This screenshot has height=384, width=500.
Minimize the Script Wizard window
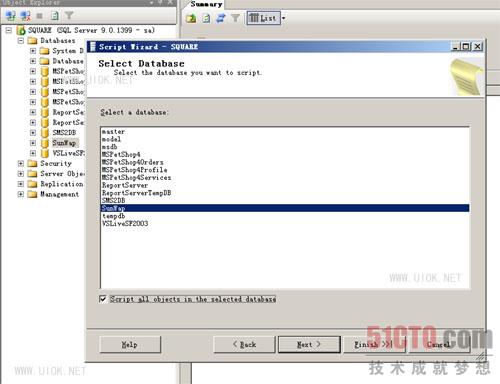456,47
